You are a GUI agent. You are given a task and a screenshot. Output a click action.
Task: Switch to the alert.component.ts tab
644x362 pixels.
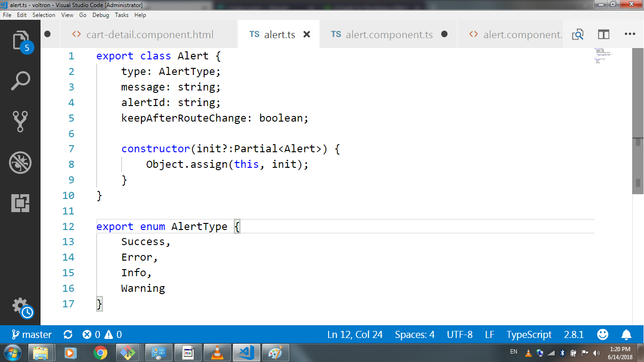[x=388, y=34]
